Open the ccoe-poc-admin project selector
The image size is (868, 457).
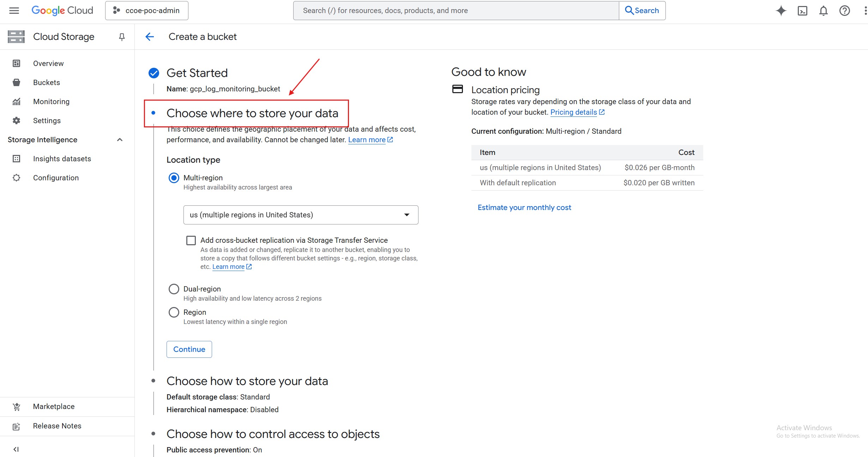tap(147, 11)
